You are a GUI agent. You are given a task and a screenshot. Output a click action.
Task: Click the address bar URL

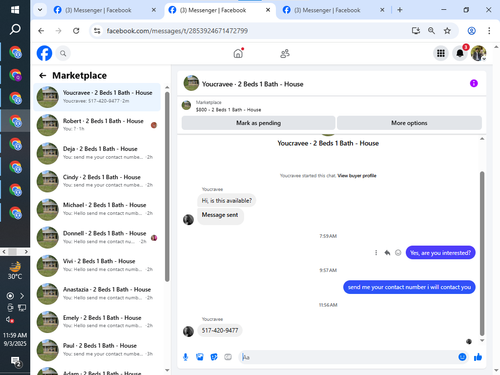click(177, 31)
